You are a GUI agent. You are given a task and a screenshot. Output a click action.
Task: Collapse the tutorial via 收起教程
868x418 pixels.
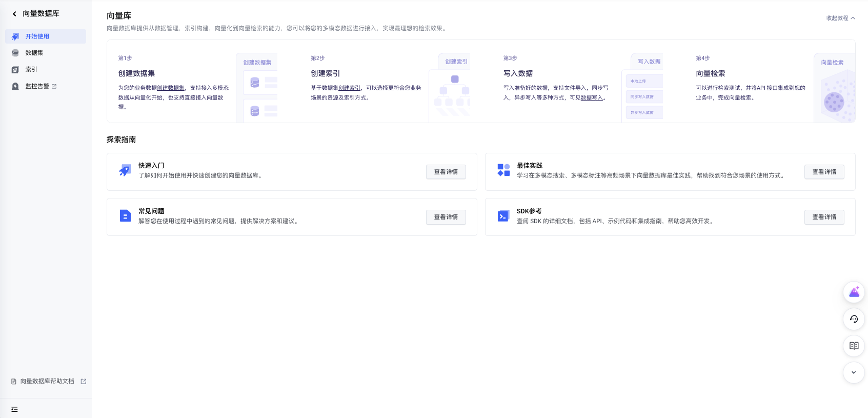tap(841, 18)
